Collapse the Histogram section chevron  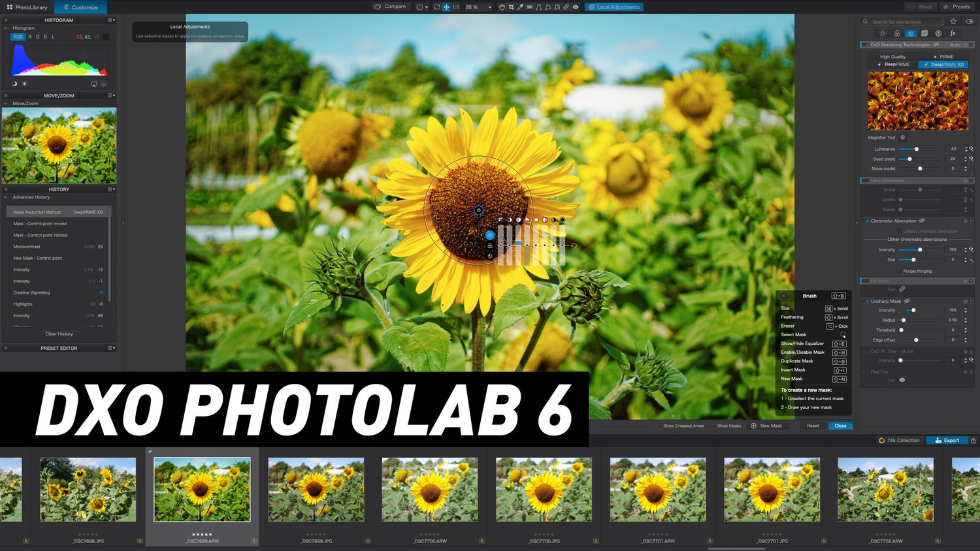coord(6,28)
